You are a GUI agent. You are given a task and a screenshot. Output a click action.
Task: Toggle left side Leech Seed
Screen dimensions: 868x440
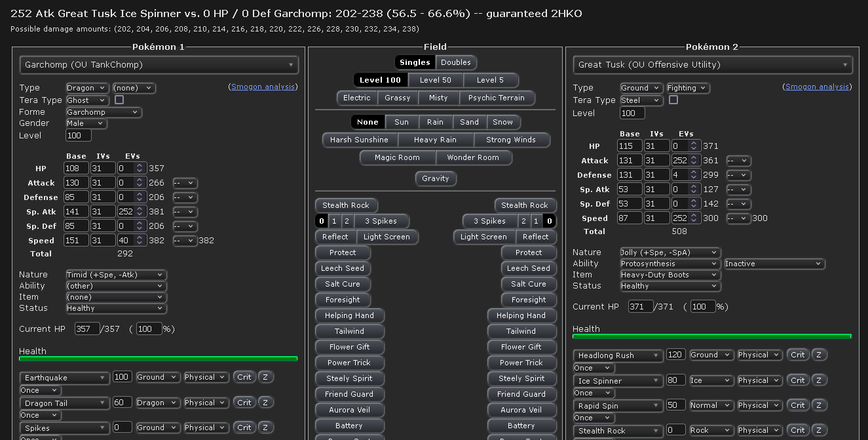[x=343, y=268]
